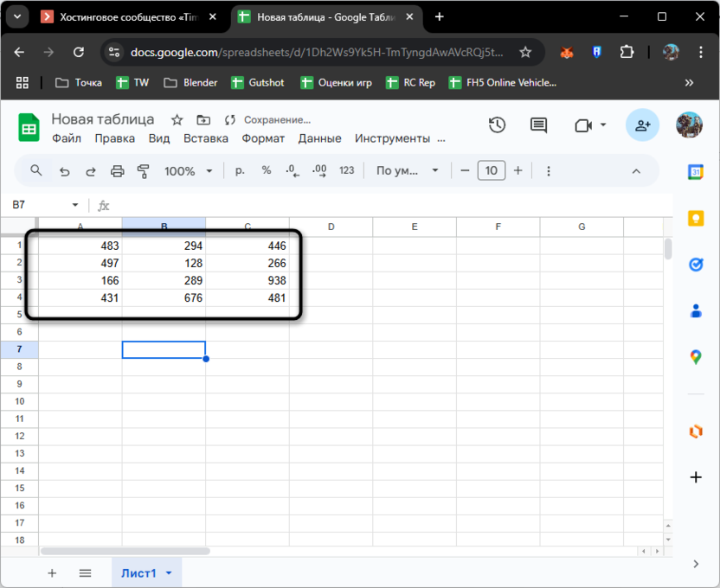This screenshot has height=588, width=720.
Task: Open Google Maps in the side panel
Action: click(696, 356)
